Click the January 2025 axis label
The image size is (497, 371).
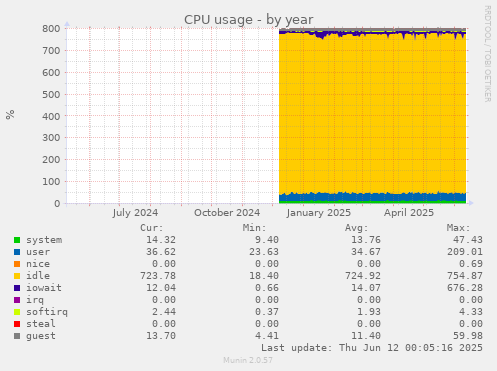pyautogui.click(x=319, y=213)
